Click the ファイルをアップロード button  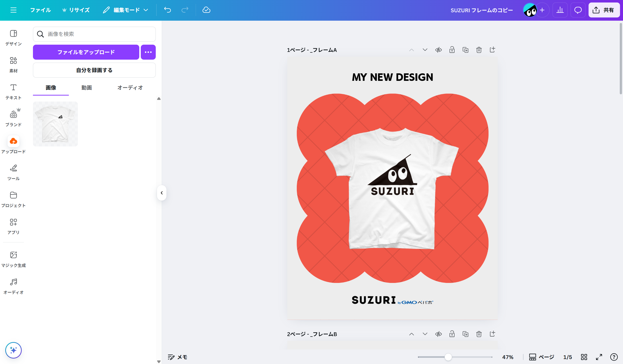click(x=86, y=52)
